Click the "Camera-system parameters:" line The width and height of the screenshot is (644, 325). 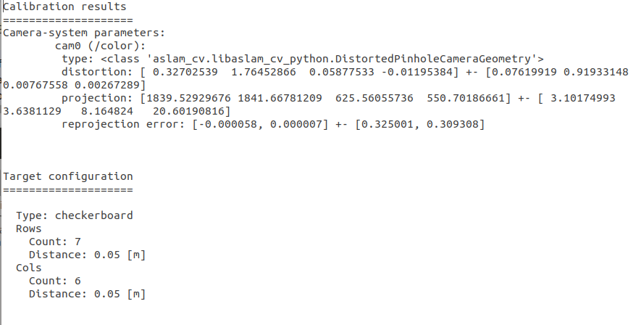(x=84, y=33)
